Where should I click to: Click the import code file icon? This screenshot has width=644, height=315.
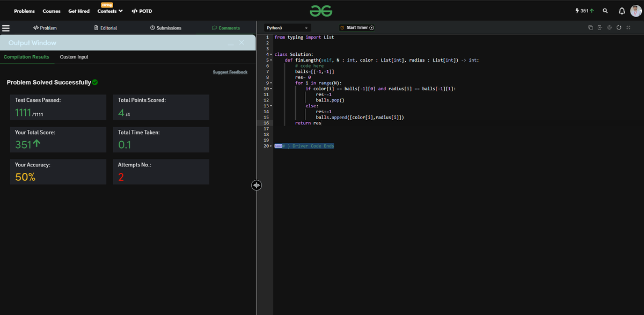(x=599, y=28)
